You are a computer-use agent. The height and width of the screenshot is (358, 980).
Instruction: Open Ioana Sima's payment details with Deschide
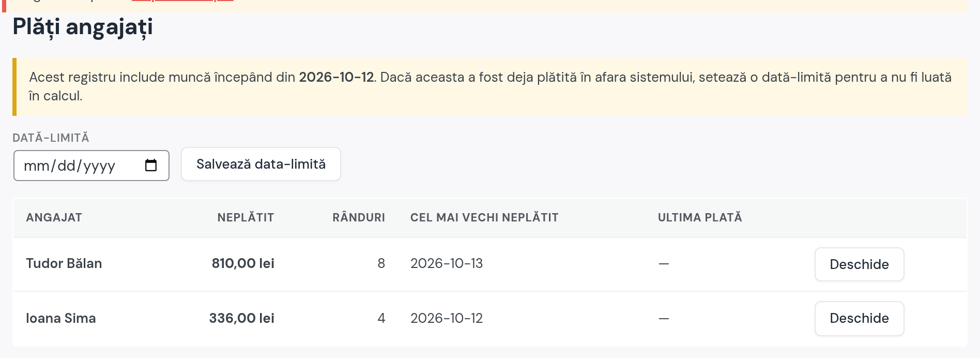859,318
